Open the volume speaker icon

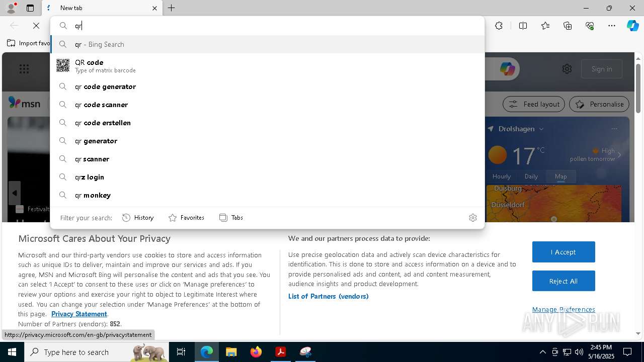click(x=579, y=352)
